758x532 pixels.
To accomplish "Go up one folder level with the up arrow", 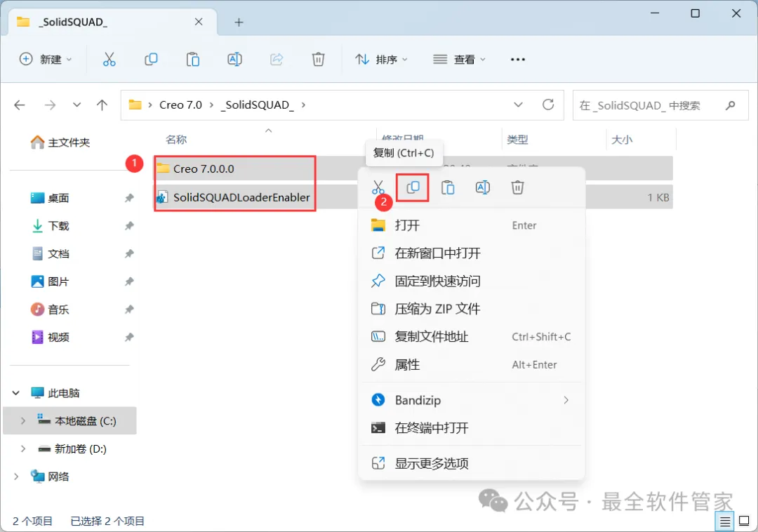I will coord(102,105).
